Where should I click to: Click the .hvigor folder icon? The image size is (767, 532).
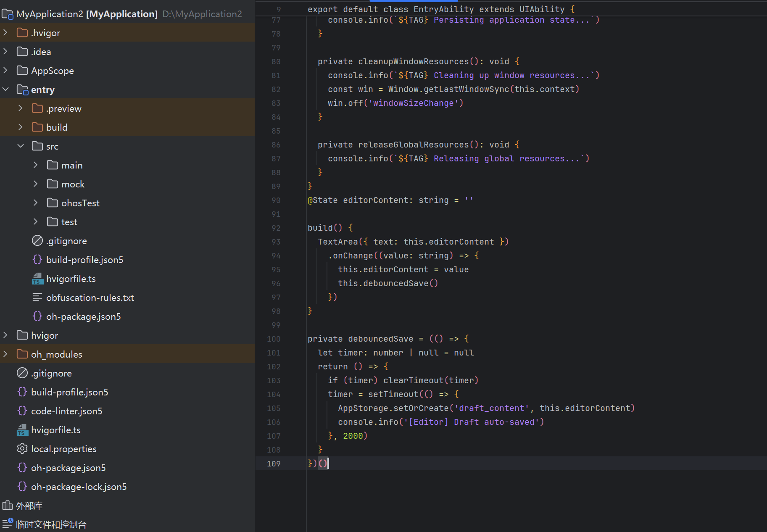(x=22, y=32)
